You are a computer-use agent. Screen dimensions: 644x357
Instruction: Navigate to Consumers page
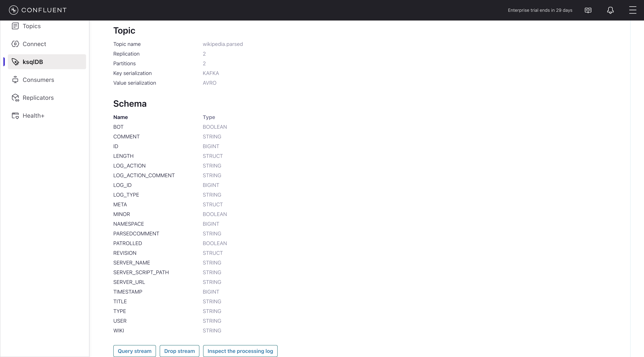pos(38,80)
